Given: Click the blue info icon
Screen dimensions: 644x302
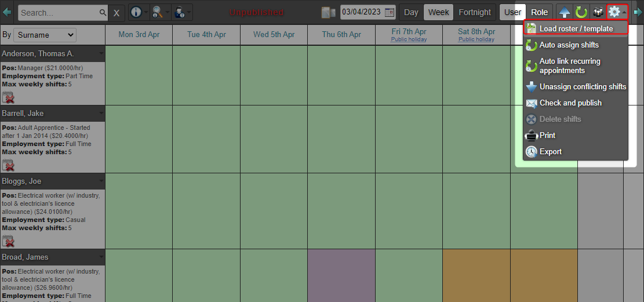Looking at the screenshot, I should pos(135,12).
